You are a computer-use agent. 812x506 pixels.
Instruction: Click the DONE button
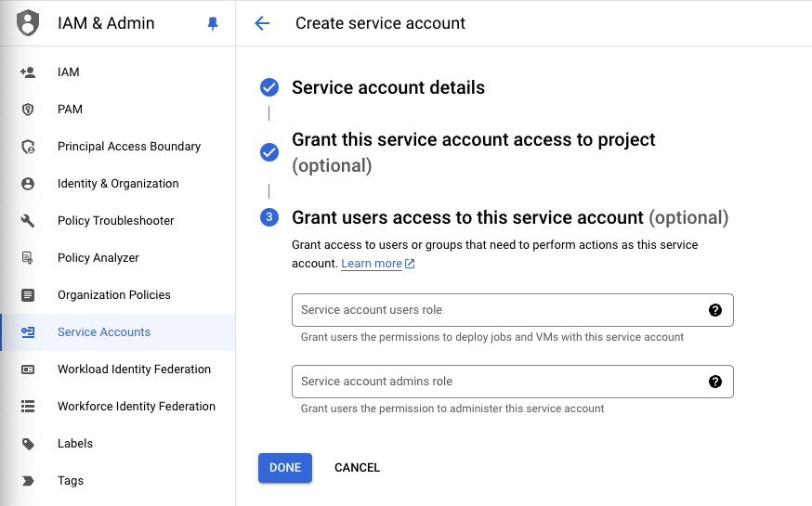[x=285, y=468]
